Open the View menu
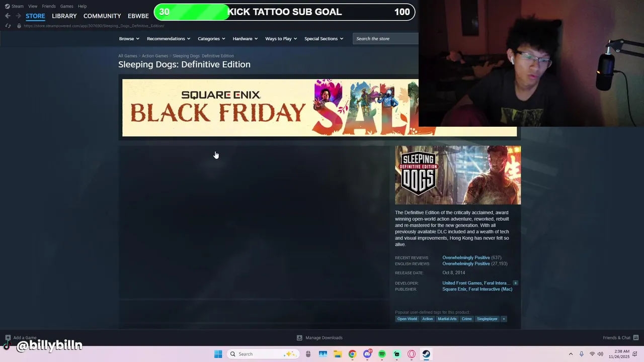Screen dimensions: 644x362 pyautogui.click(x=33, y=6)
